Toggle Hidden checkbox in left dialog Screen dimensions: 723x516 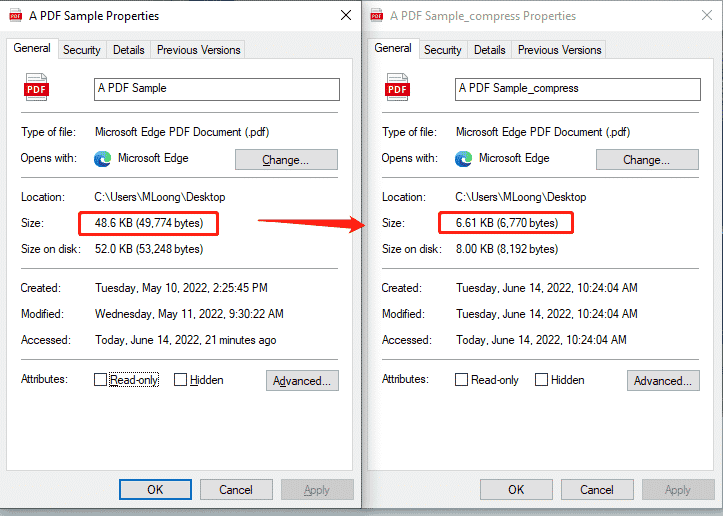coord(181,380)
